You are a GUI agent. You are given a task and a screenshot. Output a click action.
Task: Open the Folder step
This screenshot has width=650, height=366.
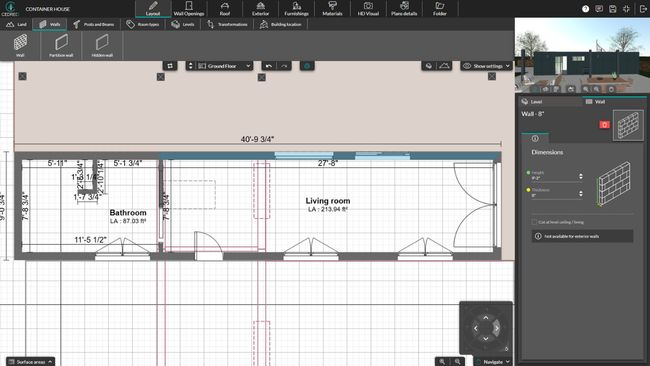click(440, 9)
